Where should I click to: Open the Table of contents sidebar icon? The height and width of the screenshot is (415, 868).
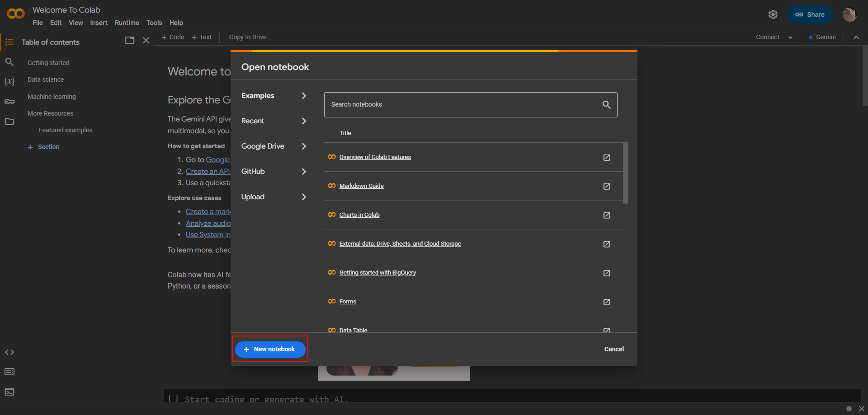pos(9,42)
